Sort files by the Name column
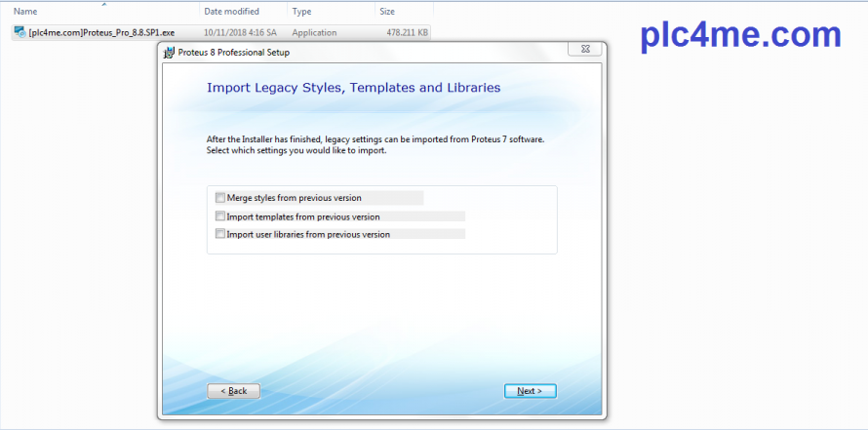 (25, 12)
